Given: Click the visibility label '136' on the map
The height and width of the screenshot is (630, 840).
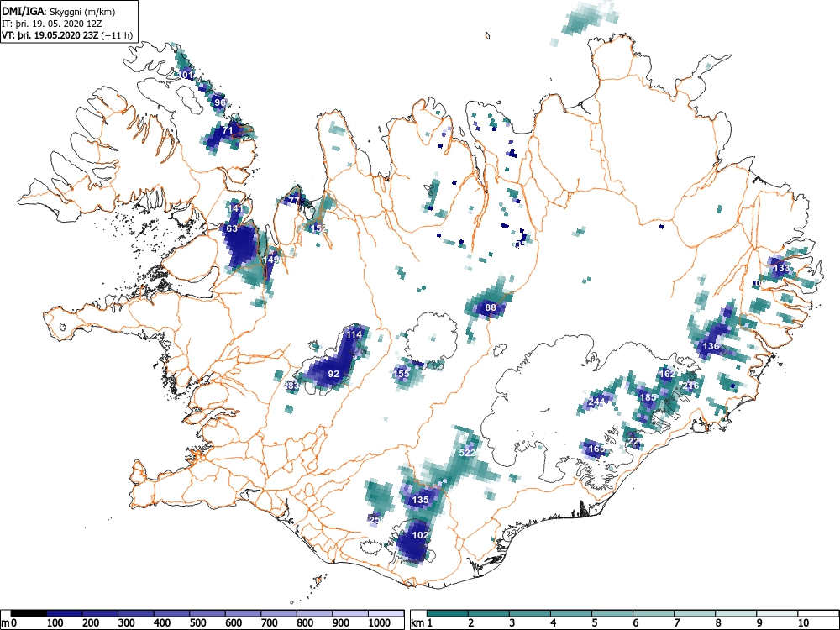Looking at the screenshot, I should click(711, 346).
